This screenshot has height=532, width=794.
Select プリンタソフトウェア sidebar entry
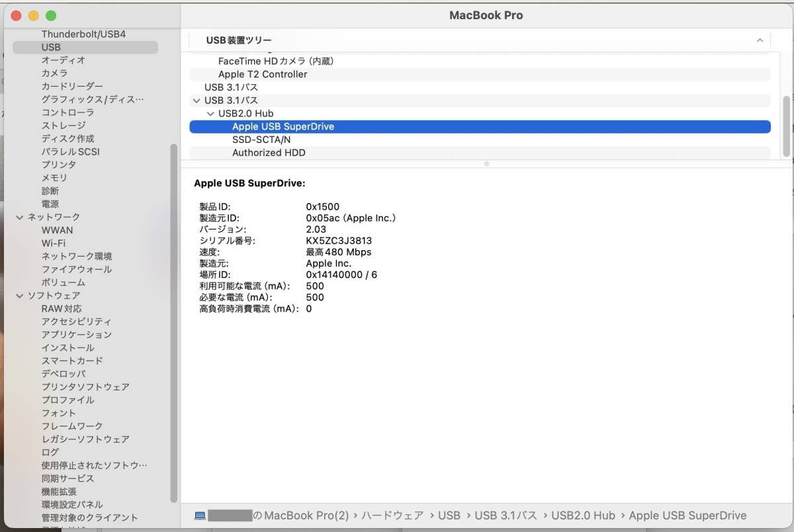(85, 387)
